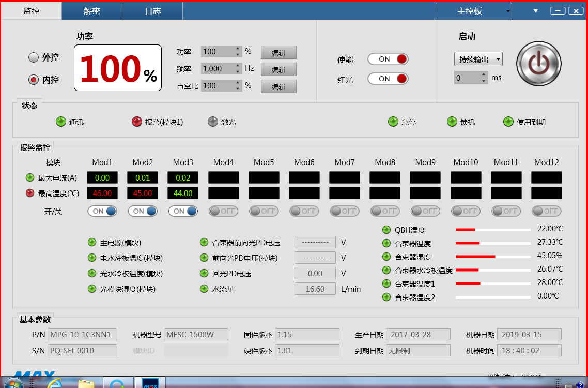This screenshot has height=388, width=588.
Task: Increase the 功率 value with up arrow
Action: [x=238, y=49]
